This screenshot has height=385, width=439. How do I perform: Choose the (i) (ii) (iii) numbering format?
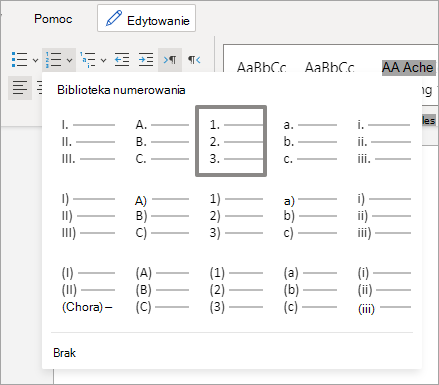point(384,290)
